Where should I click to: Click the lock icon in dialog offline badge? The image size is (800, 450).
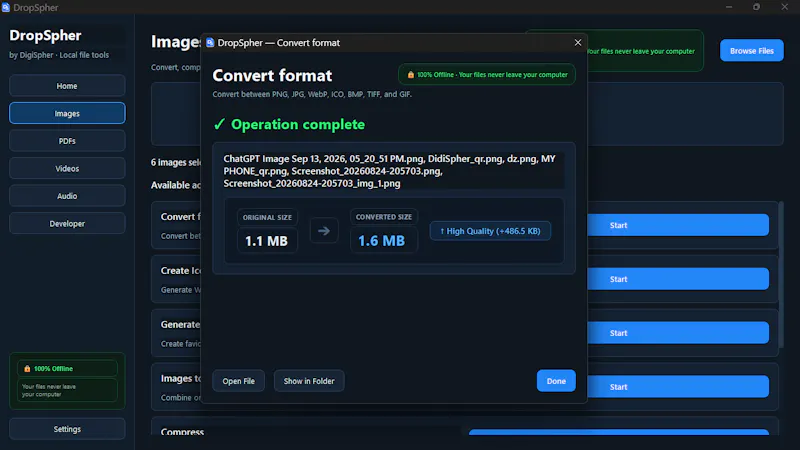tap(411, 74)
